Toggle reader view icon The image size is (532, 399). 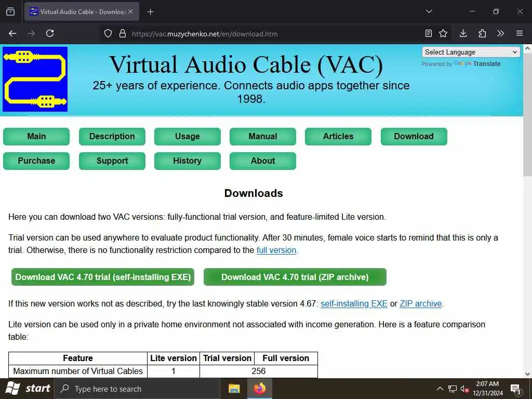click(x=429, y=33)
